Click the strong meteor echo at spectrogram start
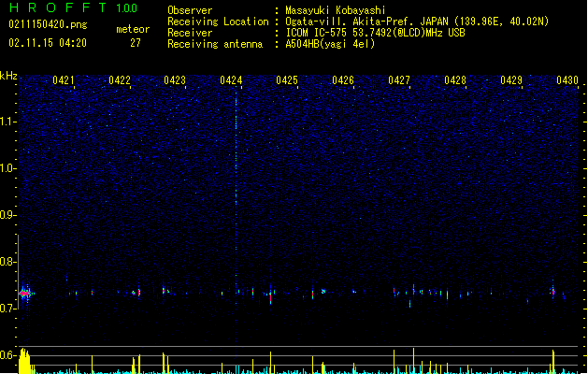 coord(25,293)
